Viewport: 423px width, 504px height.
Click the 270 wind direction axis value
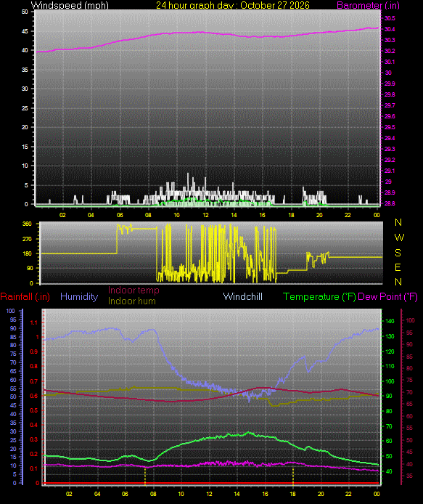coord(28,239)
